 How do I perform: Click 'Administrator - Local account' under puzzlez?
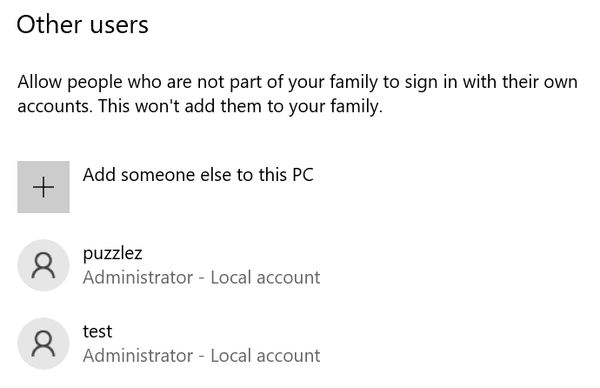click(202, 277)
